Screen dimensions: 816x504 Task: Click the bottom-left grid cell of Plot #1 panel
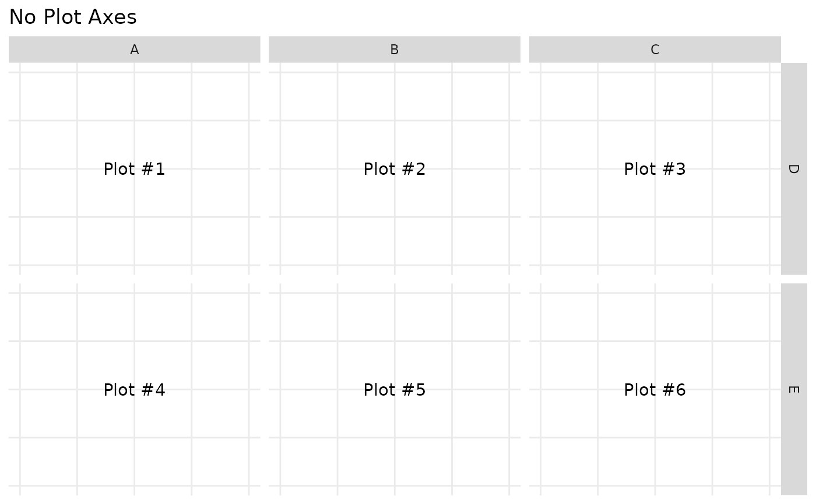coord(48,241)
